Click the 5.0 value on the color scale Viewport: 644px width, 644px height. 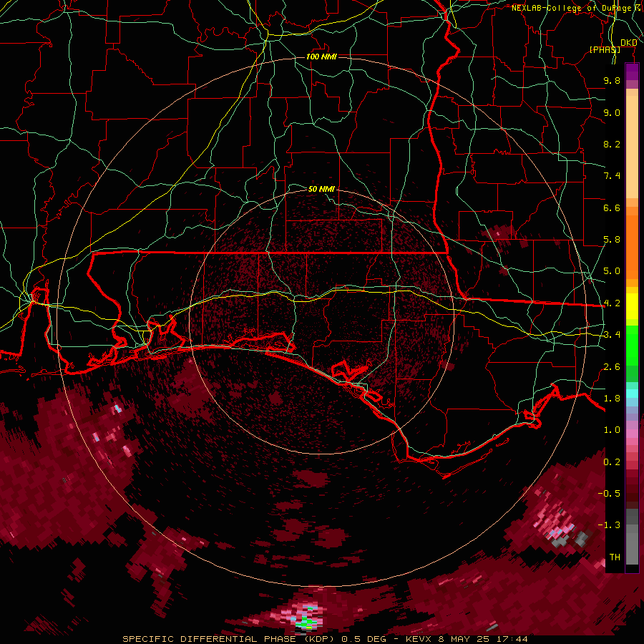pos(612,271)
